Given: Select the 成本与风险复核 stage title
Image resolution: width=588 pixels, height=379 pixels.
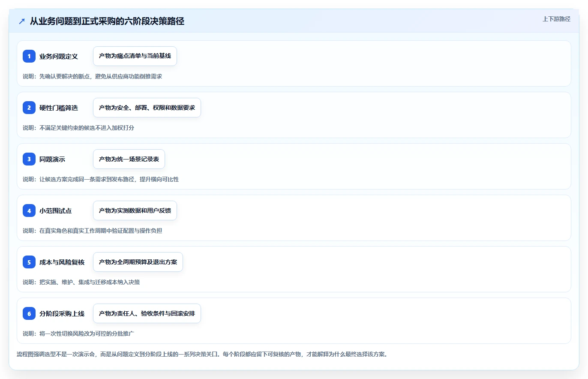Looking at the screenshot, I should (x=62, y=262).
